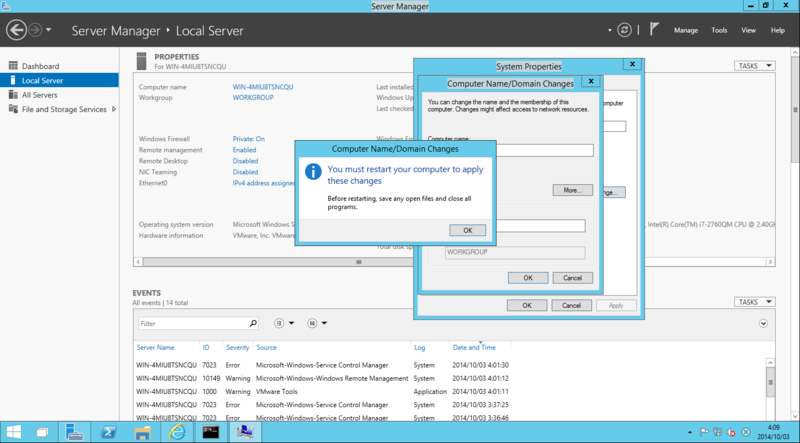The image size is (800, 443).
Task: Open the notifications flag icon
Action: [x=654, y=30]
